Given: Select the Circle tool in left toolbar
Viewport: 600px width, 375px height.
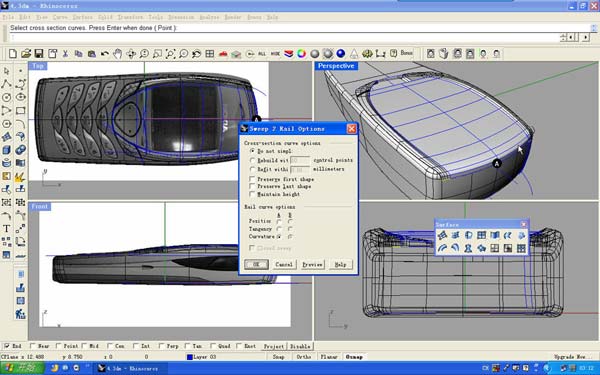Looking at the screenshot, I should (x=7, y=97).
